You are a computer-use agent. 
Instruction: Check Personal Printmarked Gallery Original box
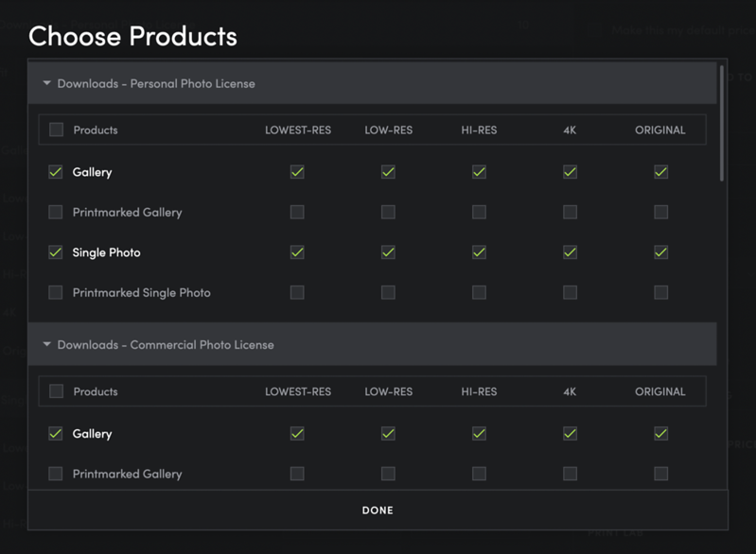(x=661, y=212)
